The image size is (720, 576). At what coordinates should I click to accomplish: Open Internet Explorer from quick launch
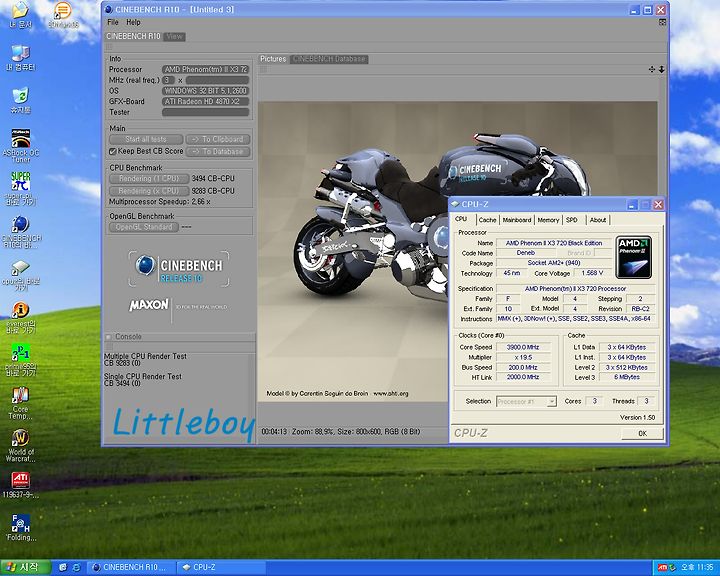(77, 567)
